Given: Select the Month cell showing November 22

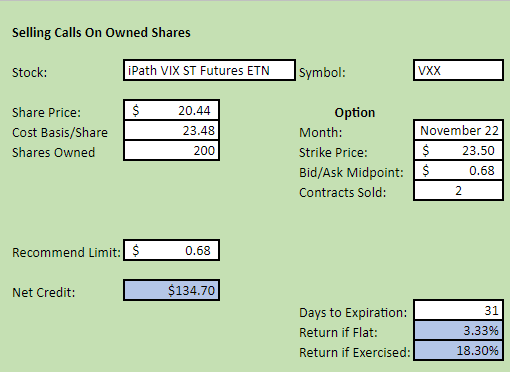Looking at the screenshot, I should [x=458, y=130].
